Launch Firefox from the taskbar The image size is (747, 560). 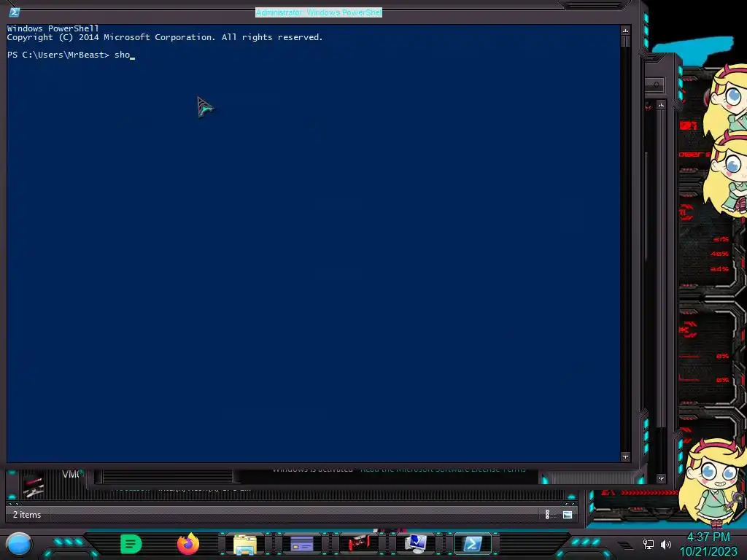coord(188,544)
